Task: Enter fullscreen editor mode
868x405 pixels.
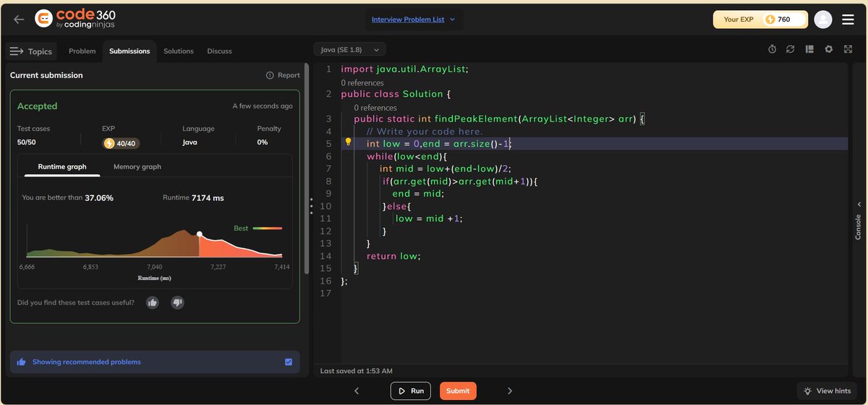Action: 847,49
